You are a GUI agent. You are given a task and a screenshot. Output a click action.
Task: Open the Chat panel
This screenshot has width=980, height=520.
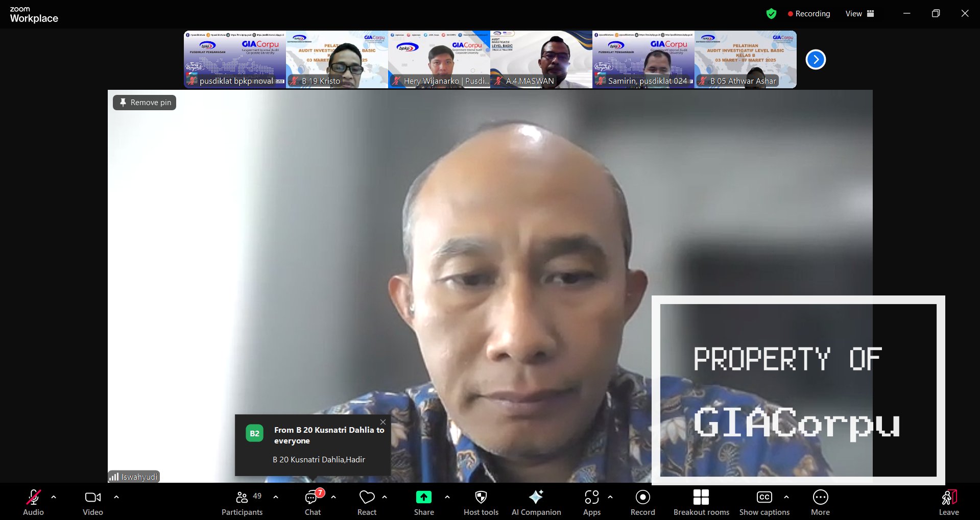tap(313, 503)
